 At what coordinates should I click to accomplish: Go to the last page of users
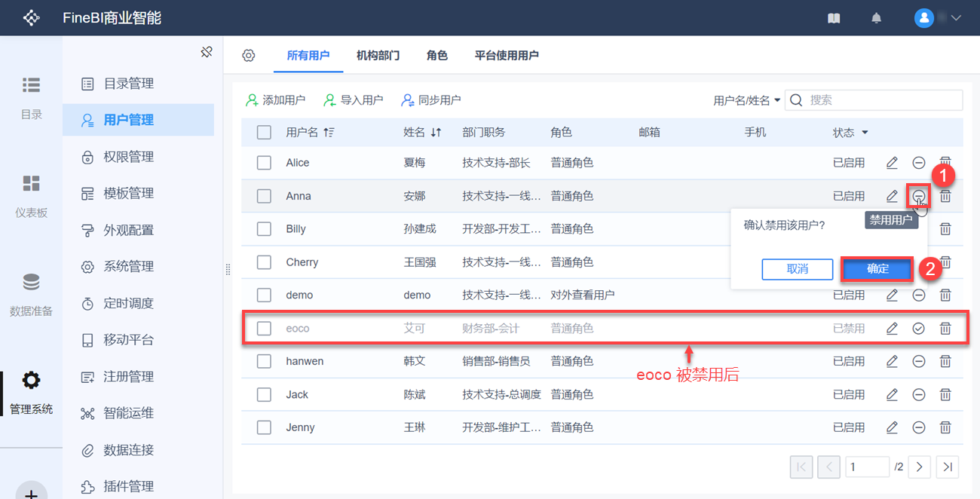[x=948, y=467]
